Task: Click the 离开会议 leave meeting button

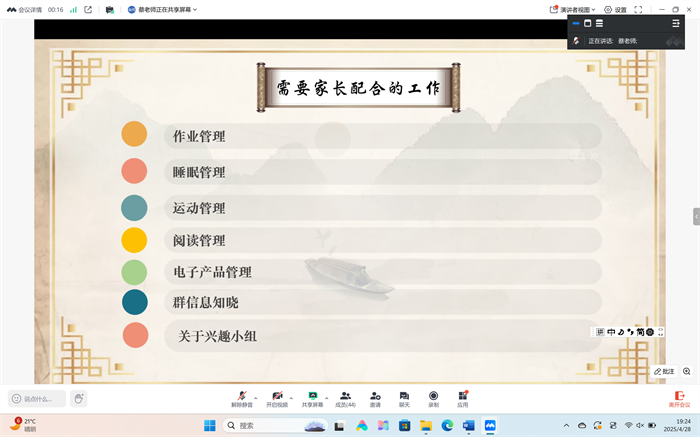Action: click(679, 398)
